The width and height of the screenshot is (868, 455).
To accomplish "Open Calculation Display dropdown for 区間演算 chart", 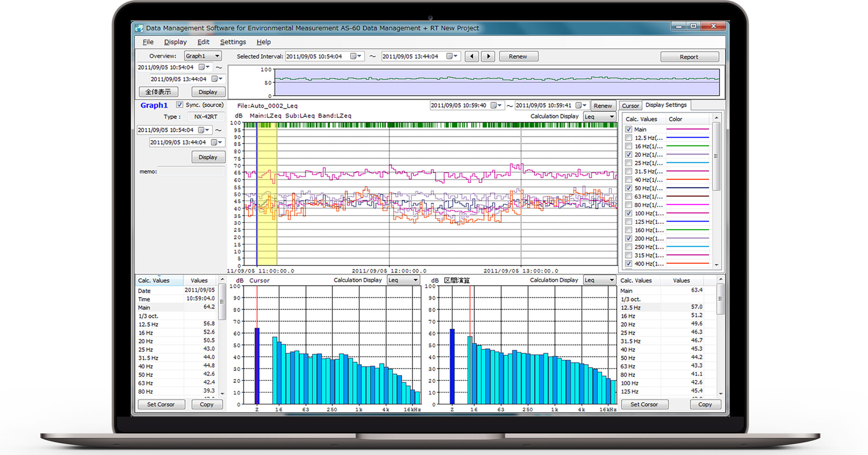I will tap(599, 280).
